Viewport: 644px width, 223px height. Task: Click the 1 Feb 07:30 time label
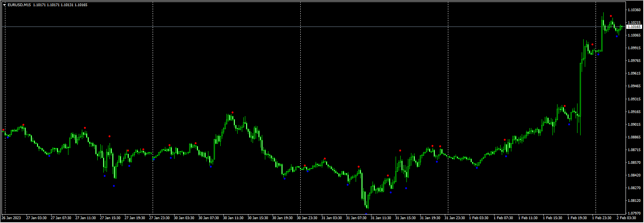coord(503,218)
